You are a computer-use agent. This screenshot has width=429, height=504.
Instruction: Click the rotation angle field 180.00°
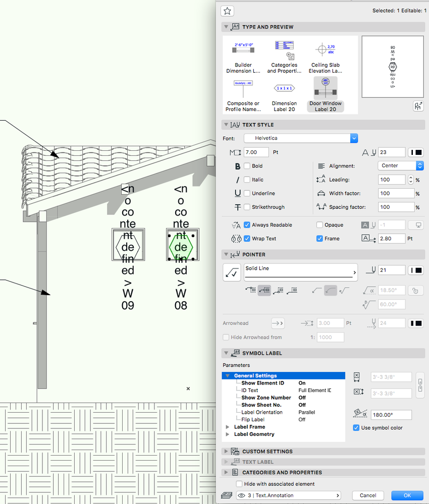coord(391,415)
